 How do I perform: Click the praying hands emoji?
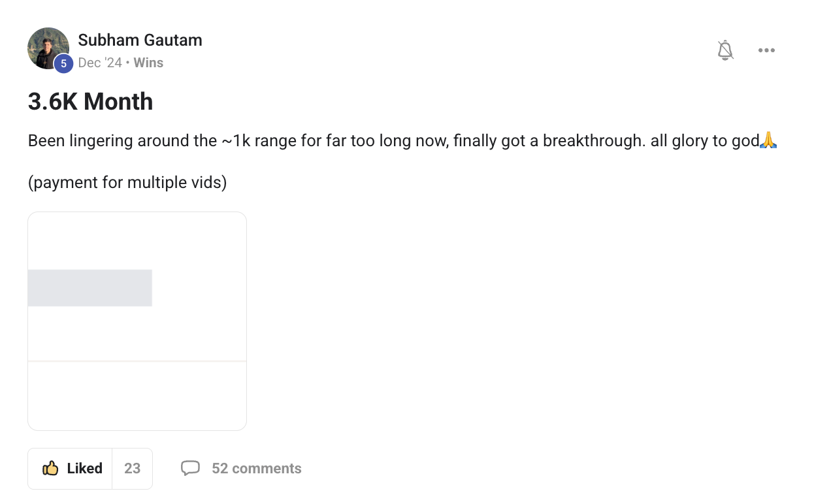click(768, 140)
